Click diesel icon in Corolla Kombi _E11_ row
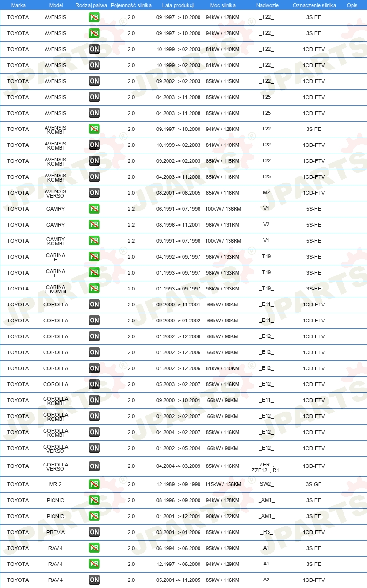The height and width of the screenshot is (588, 367). pos(94,400)
